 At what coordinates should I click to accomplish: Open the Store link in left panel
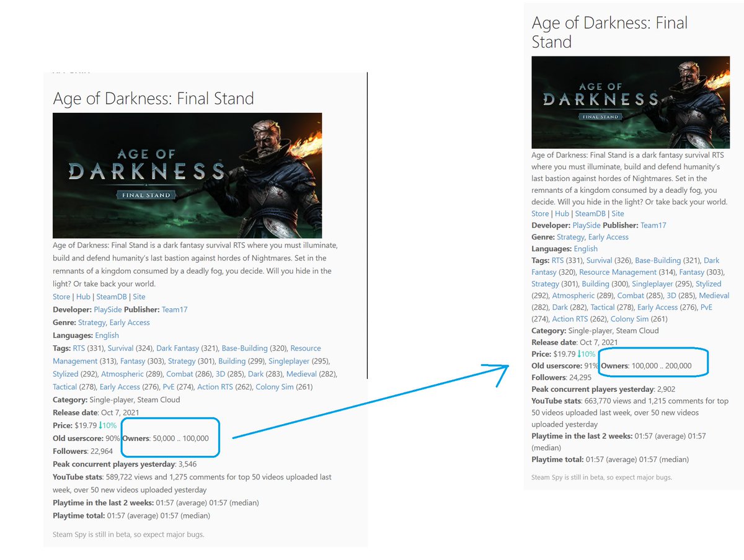click(62, 296)
